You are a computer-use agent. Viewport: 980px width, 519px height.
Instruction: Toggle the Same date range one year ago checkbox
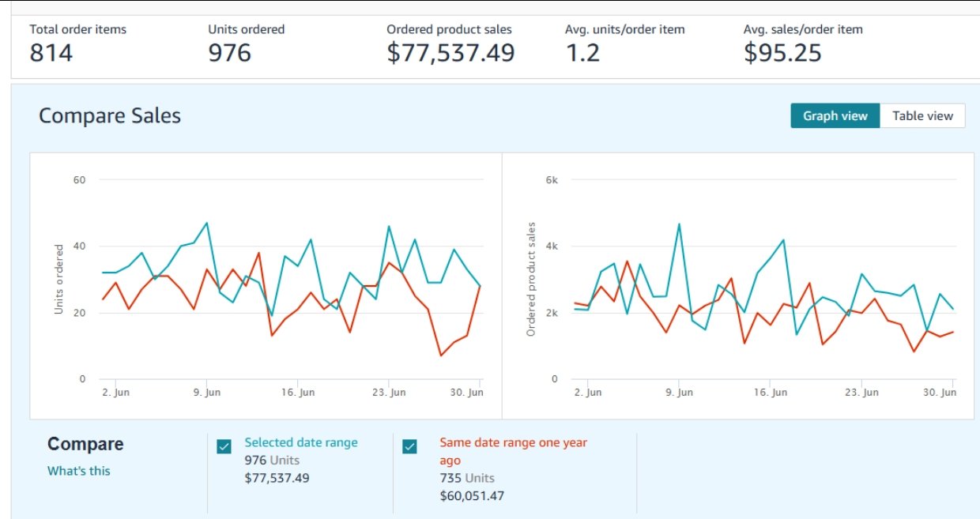pos(409,447)
